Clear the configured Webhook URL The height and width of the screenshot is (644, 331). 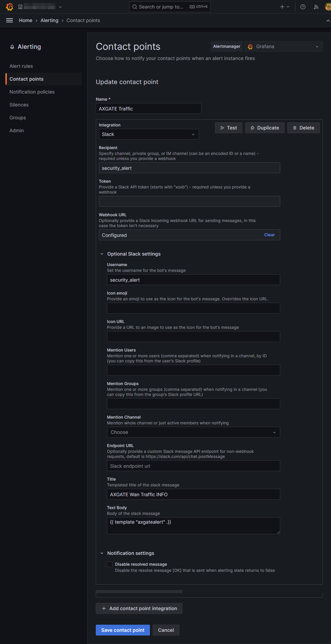coord(269,235)
